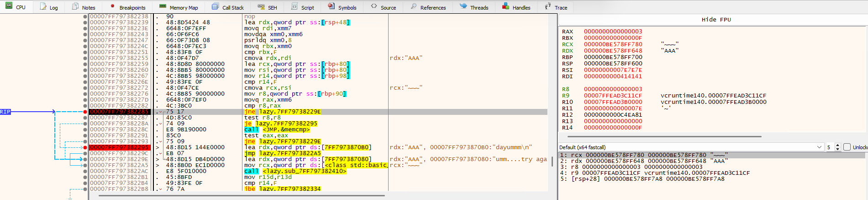The height and width of the screenshot is (200, 868).
Task: Open the SEH tab
Action: (x=267, y=7)
